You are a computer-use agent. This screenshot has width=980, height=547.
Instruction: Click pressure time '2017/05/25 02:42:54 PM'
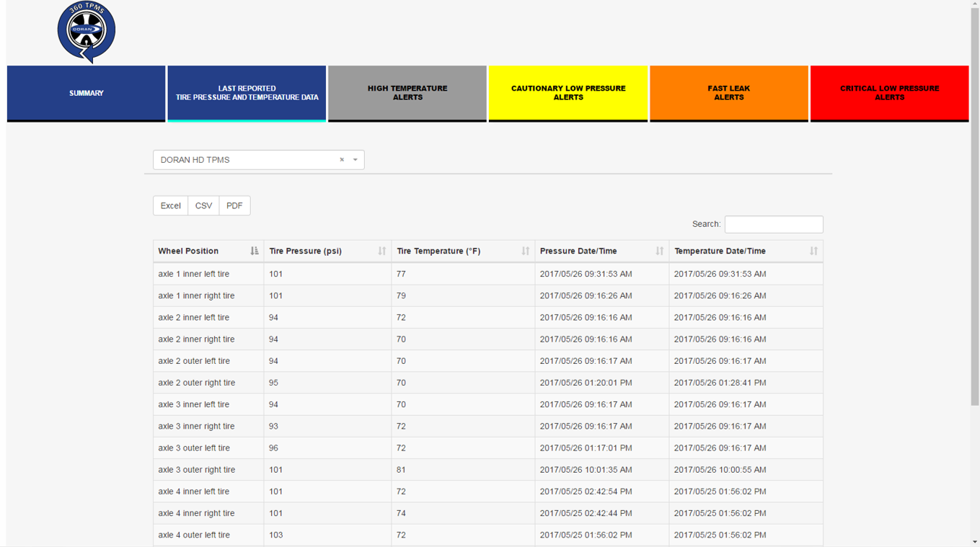pyautogui.click(x=586, y=492)
